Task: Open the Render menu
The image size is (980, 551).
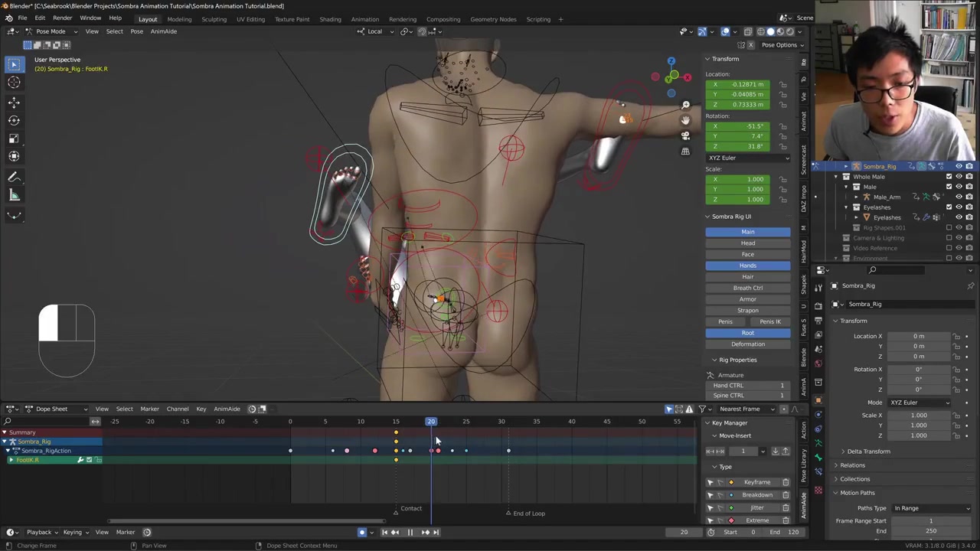Action: click(62, 18)
